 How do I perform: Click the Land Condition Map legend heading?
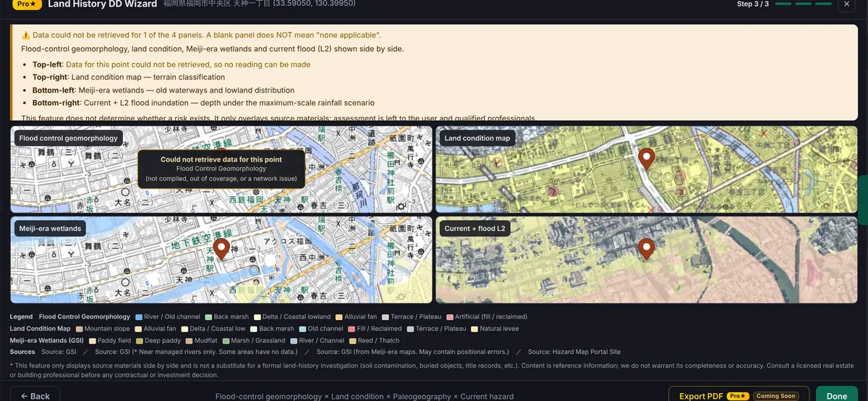tap(41, 329)
